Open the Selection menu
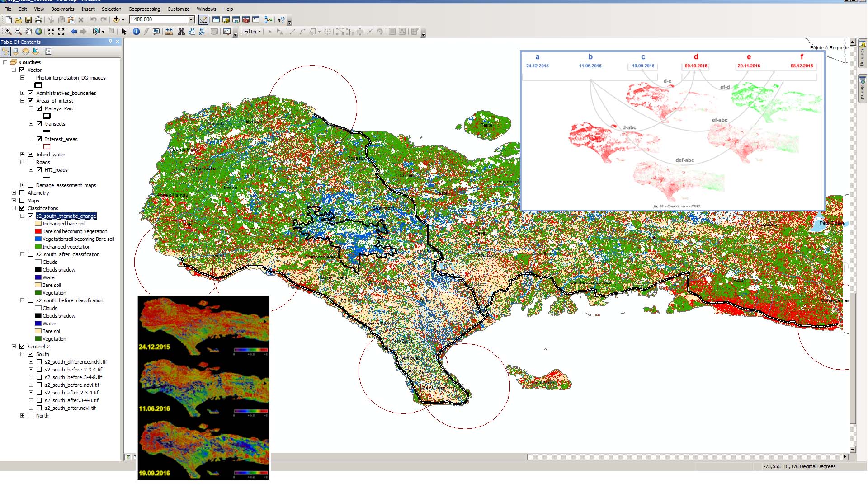Viewport: 868px width, 488px height. click(111, 9)
